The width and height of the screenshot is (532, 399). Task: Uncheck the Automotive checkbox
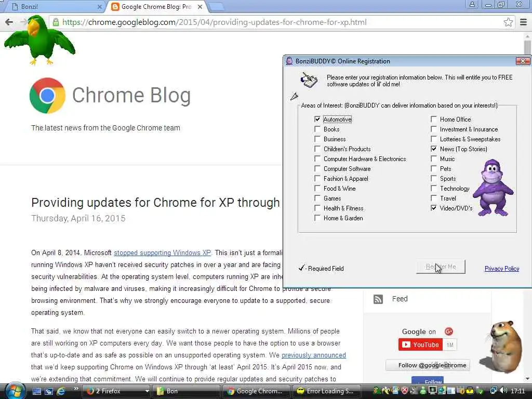click(317, 119)
